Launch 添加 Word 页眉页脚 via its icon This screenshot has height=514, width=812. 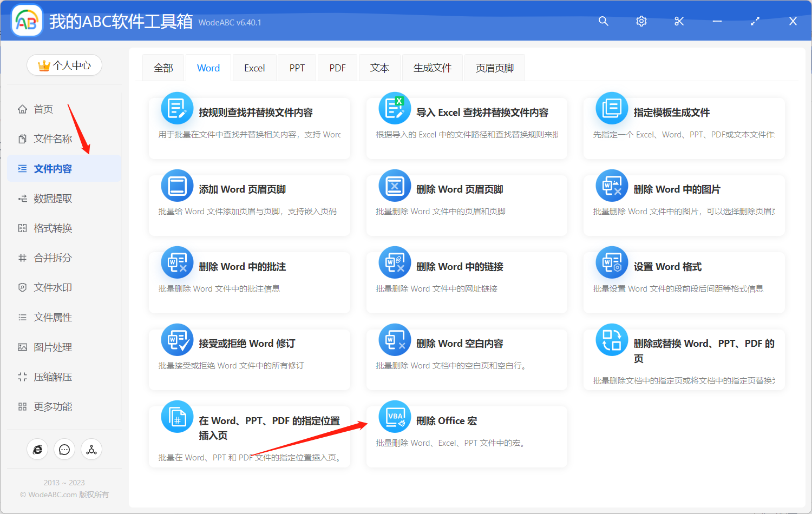(x=177, y=186)
